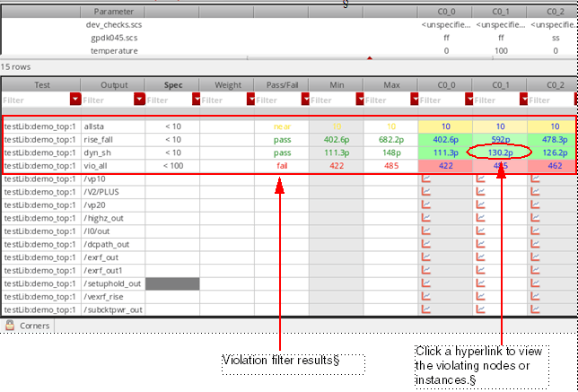Click the < 100 spec for vio_all
The height and width of the screenshot is (392, 578).
(172, 166)
